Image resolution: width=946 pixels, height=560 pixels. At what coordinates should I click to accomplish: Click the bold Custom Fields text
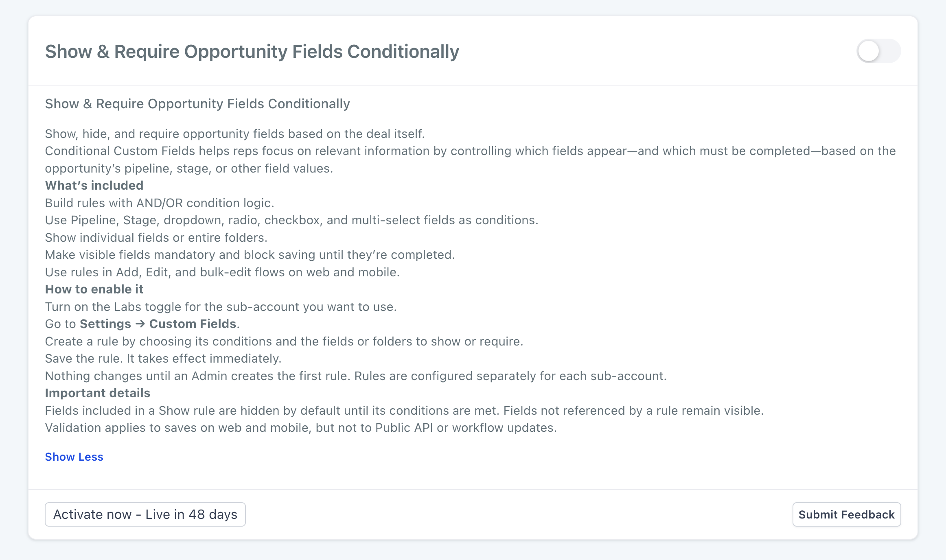click(193, 324)
